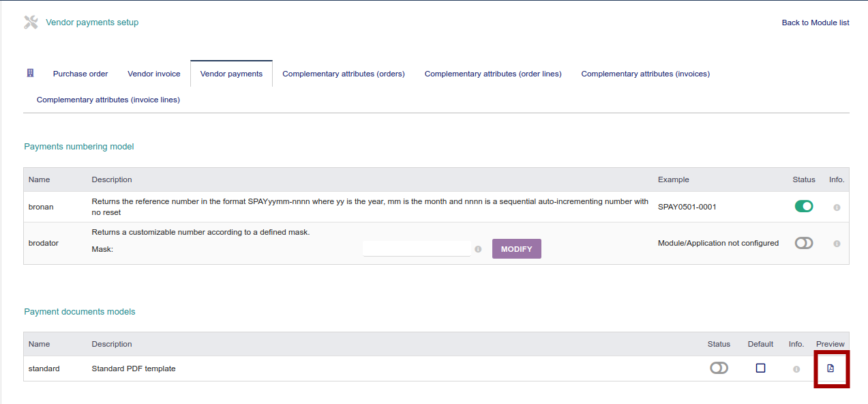Go Back to Module list
Image resolution: width=868 pixels, height=404 pixels.
(x=815, y=22)
